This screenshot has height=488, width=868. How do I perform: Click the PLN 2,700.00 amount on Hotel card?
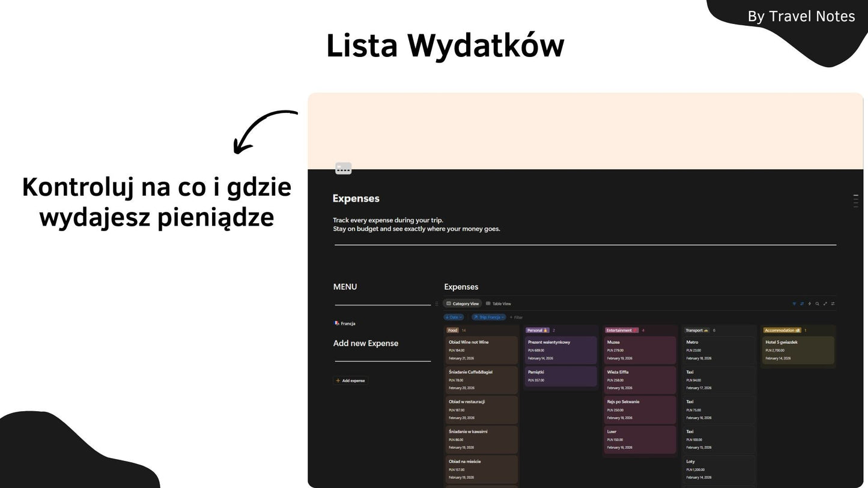[x=775, y=350]
